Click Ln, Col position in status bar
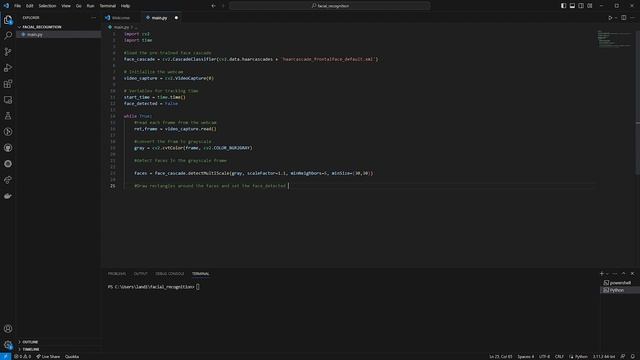640x360 pixels. [501, 357]
